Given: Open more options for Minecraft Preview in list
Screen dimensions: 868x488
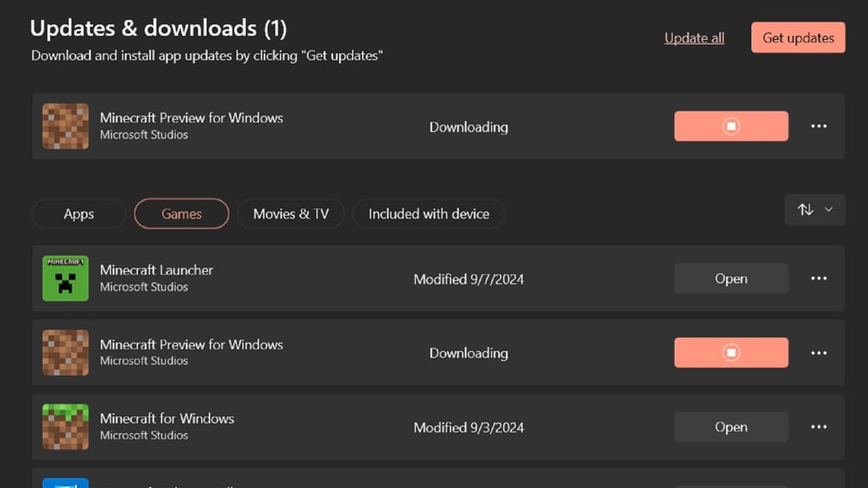Looking at the screenshot, I should point(819,352).
